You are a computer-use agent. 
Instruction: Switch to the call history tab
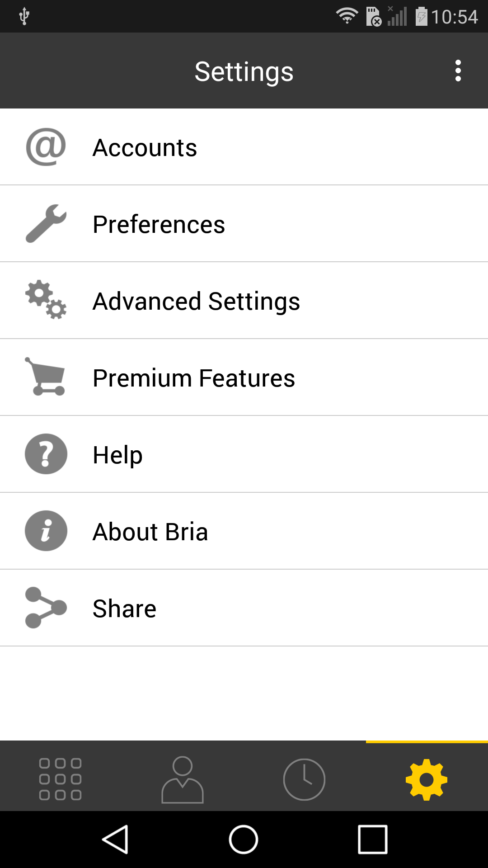[304, 779]
